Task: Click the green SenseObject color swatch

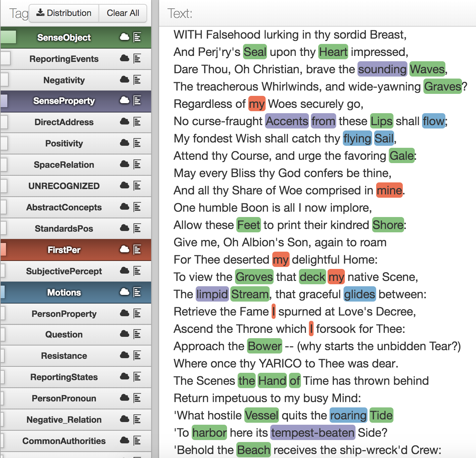Action: 8,37
